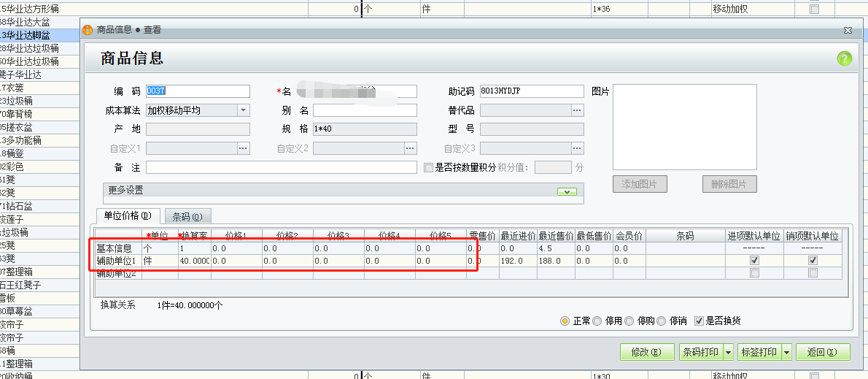Switch to the 单位价格 tab
The width and height of the screenshot is (868, 379).
click(x=128, y=216)
